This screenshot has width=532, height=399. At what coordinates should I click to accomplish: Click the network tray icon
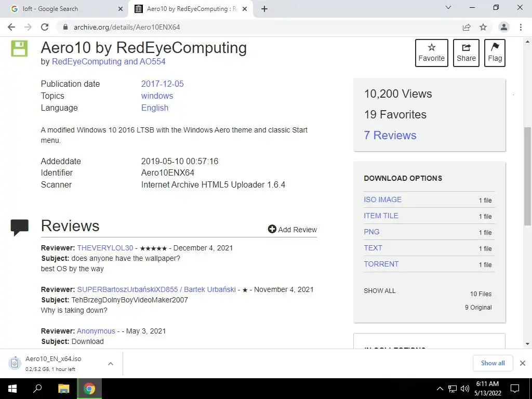[453, 389]
